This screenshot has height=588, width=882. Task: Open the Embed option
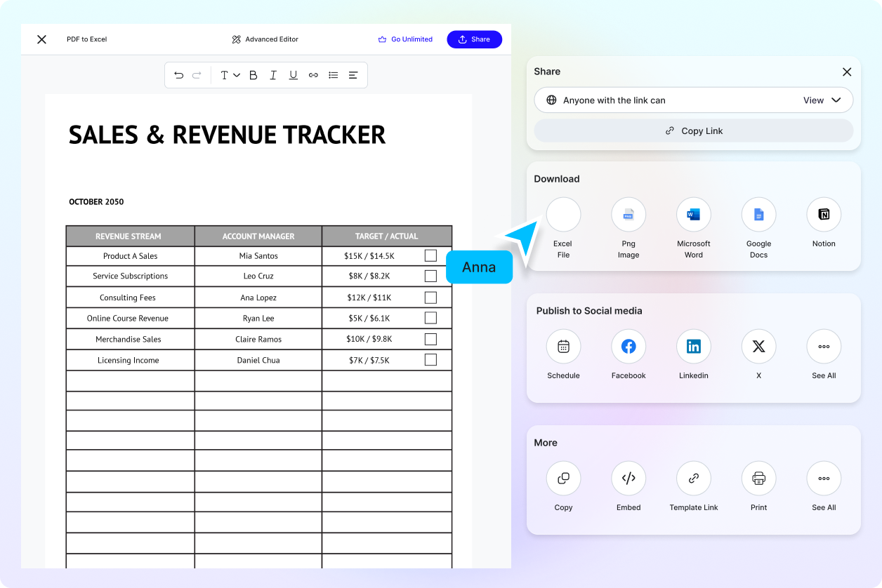(x=628, y=478)
